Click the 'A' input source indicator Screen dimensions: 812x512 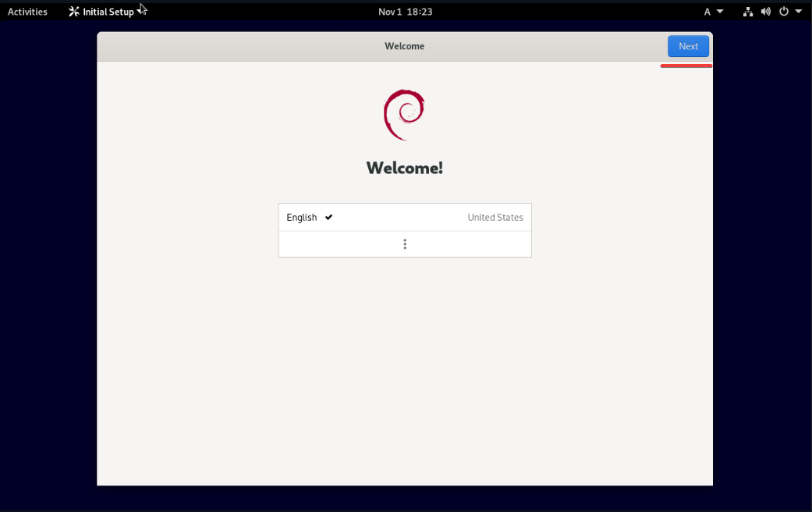(x=707, y=12)
